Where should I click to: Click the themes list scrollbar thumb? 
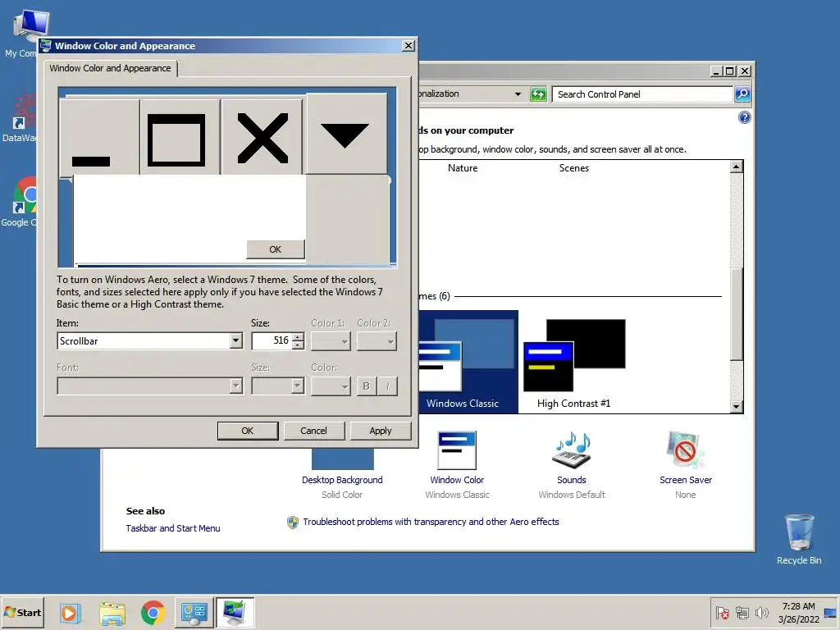736,314
